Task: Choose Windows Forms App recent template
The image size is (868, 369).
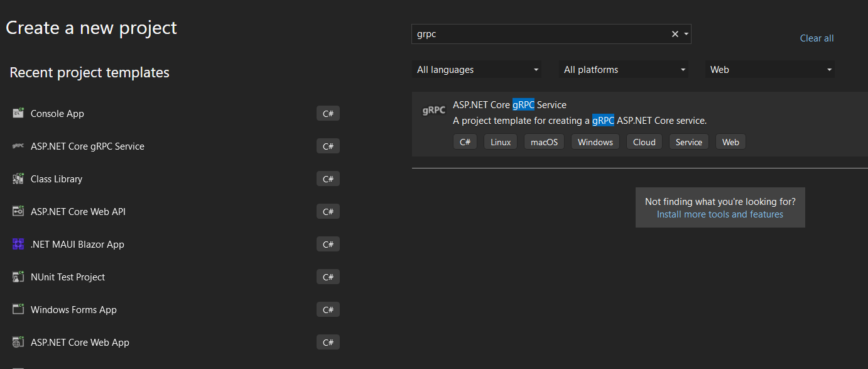Action: tap(73, 309)
